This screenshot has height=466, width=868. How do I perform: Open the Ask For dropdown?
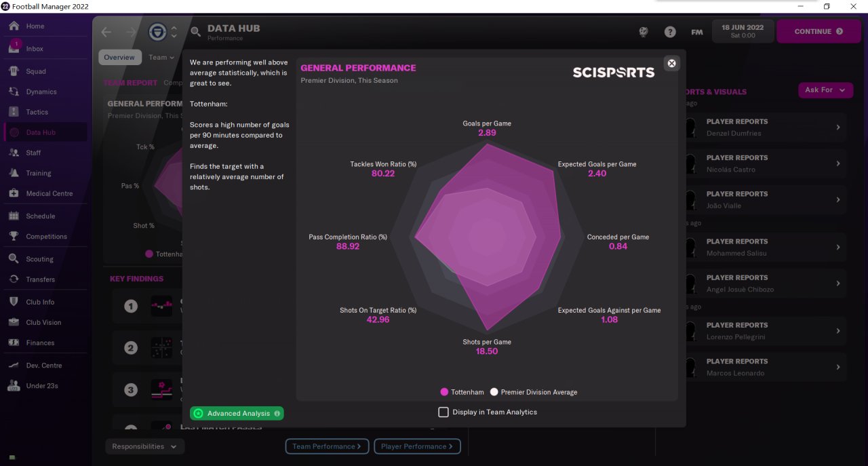[x=825, y=90]
